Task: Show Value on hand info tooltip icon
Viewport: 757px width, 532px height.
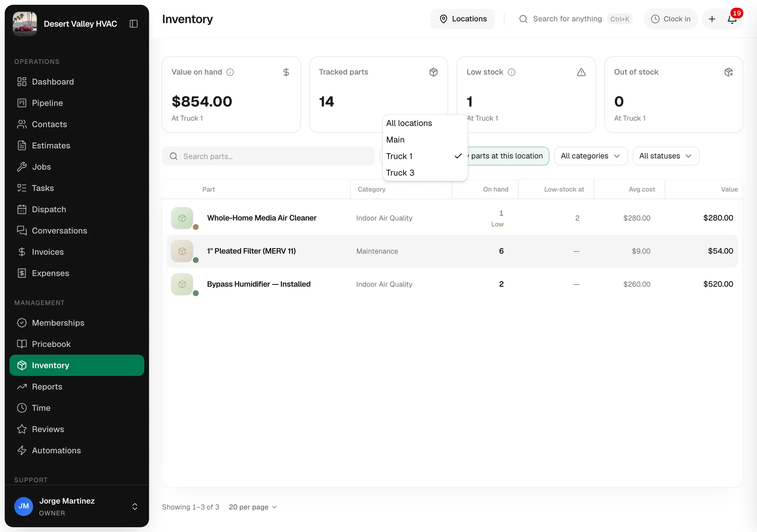Action: pyautogui.click(x=230, y=72)
